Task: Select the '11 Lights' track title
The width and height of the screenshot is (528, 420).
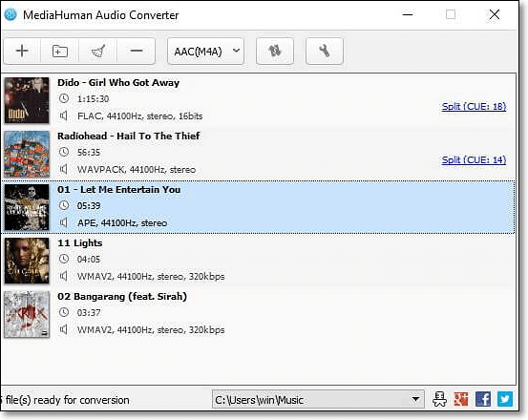Action: pyautogui.click(x=80, y=243)
